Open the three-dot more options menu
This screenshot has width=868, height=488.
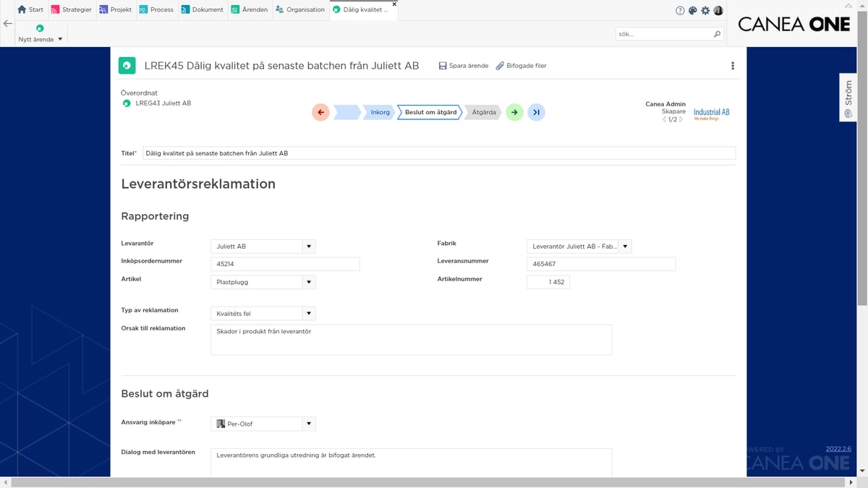point(733,66)
